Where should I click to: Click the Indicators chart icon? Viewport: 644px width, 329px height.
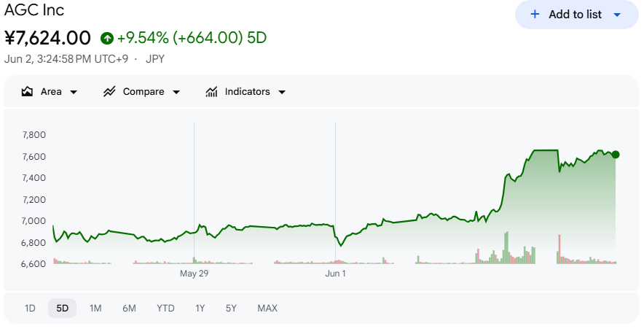coord(211,91)
